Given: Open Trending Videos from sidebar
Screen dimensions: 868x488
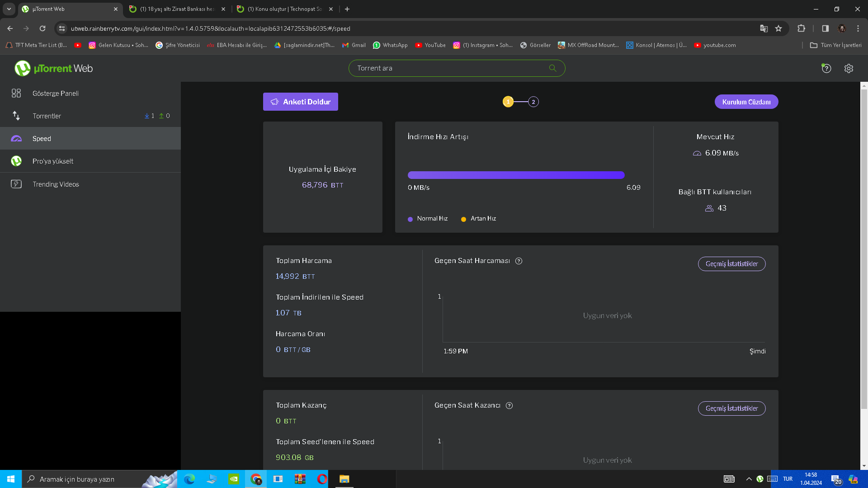Looking at the screenshot, I should [56, 184].
